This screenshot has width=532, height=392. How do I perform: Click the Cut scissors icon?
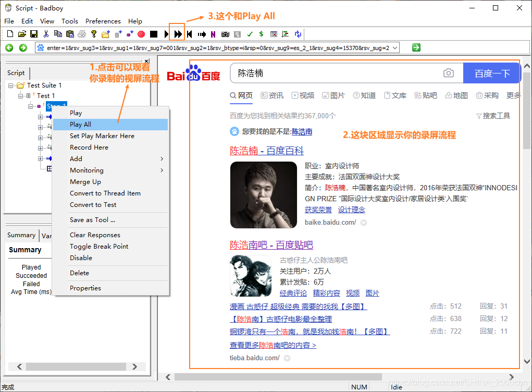(x=46, y=34)
